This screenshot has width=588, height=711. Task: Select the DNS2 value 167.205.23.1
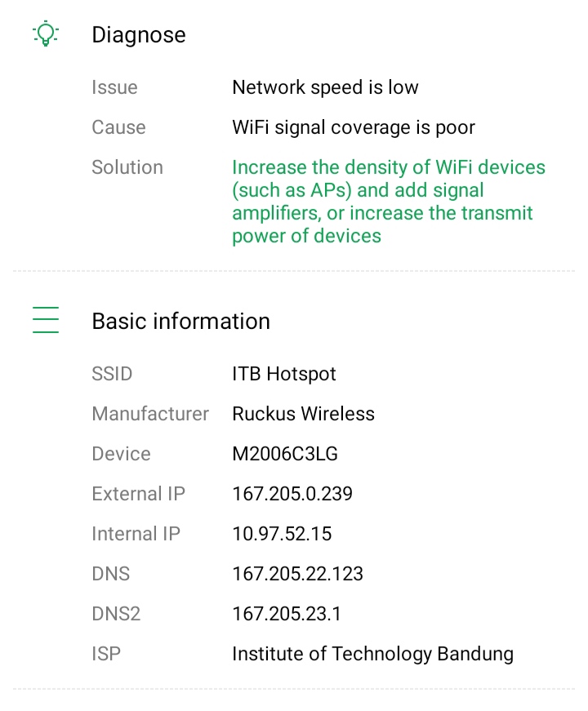[286, 614]
